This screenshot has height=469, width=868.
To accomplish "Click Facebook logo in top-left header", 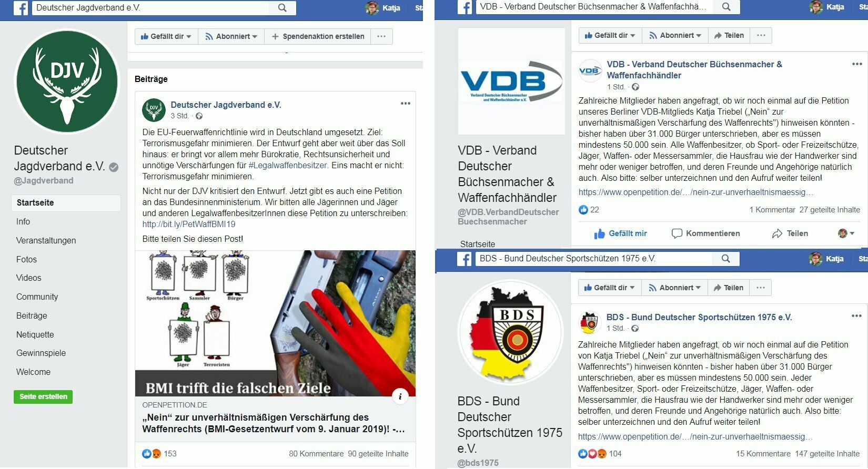I will tap(21, 8).
